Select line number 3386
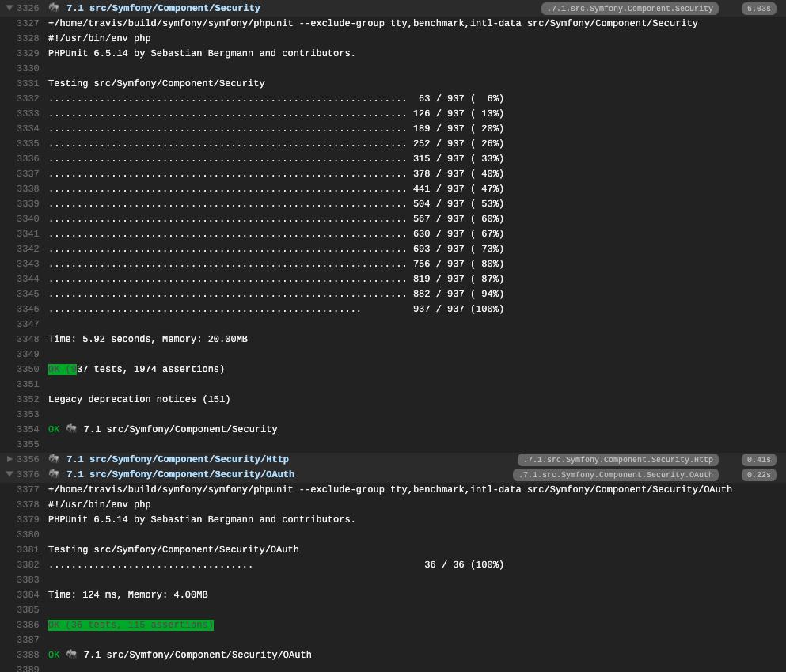This screenshot has height=672, width=786. tap(28, 625)
